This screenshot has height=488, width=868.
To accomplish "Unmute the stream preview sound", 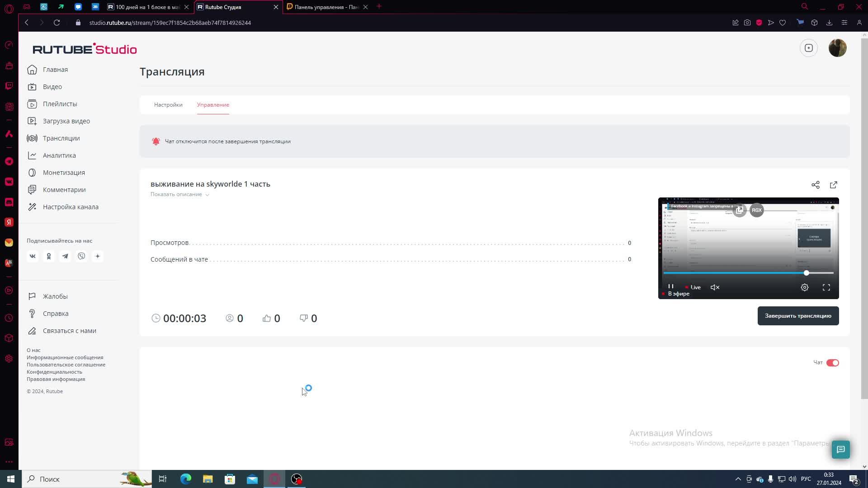I will (715, 287).
